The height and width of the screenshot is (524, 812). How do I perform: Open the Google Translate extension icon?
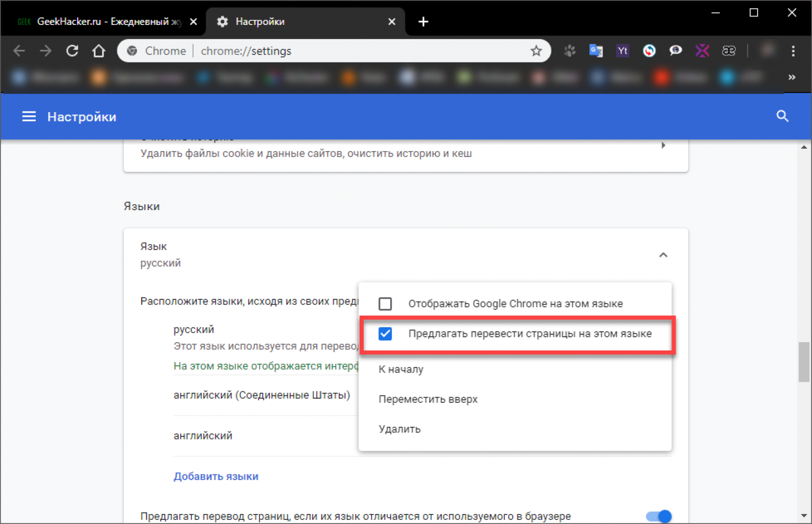coord(596,51)
